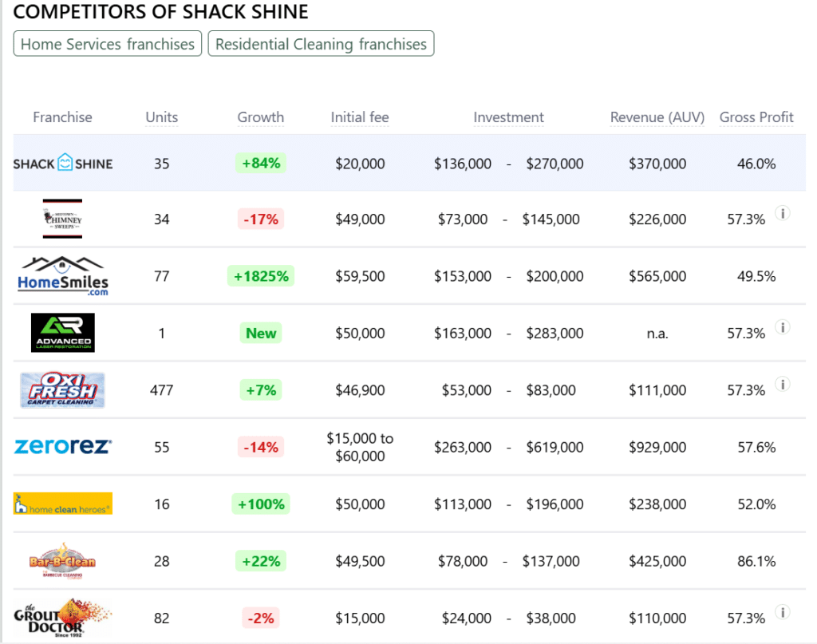Viewport: 817px width, 644px height.
Task: Open Home Services franchises tag
Action: pos(108,44)
